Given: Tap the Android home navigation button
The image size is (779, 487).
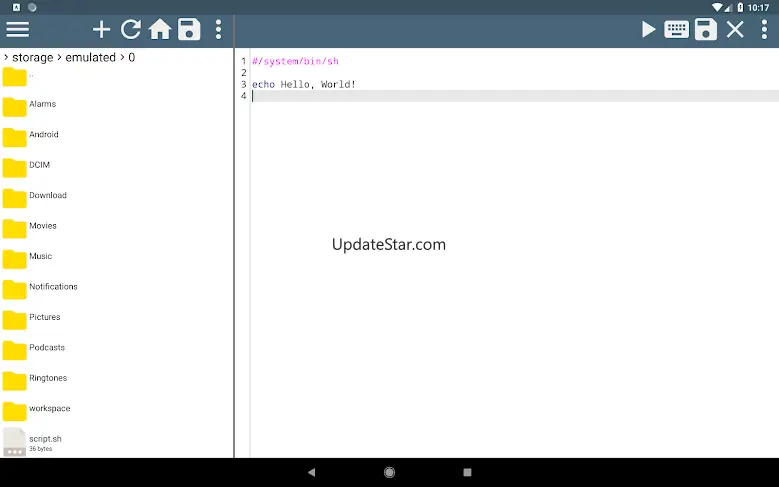Looking at the screenshot, I should (390, 472).
